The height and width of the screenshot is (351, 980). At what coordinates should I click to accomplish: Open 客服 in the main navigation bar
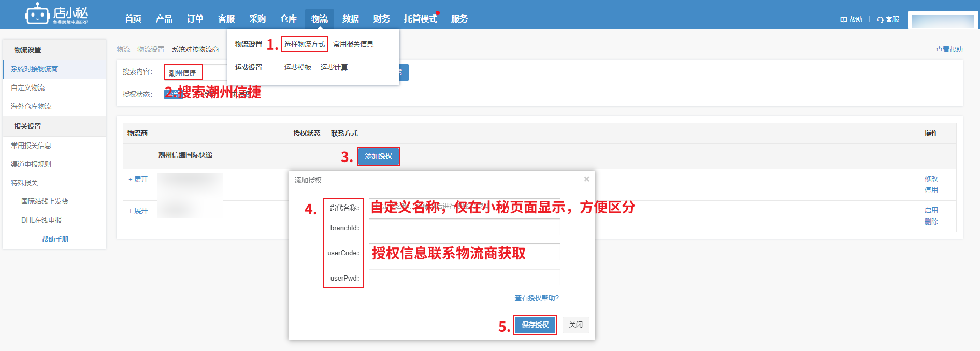tap(226, 19)
